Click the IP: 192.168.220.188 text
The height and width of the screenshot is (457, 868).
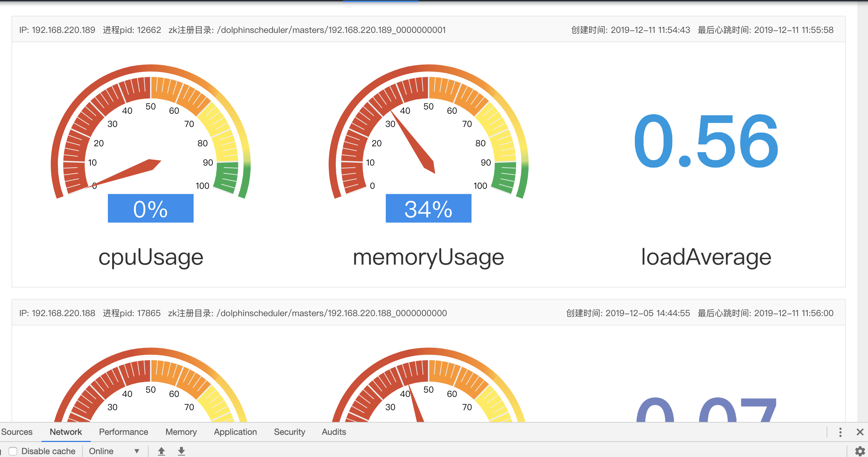pyautogui.click(x=57, y=313)
